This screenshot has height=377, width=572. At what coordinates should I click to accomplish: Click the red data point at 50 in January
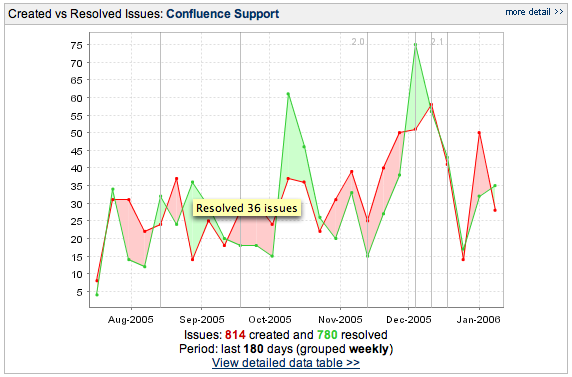click(479, 133)
